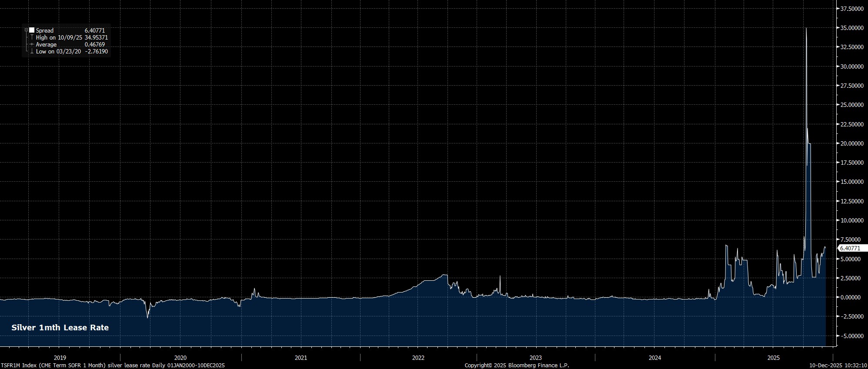Screen dimensions: 868x369
Task: Click the 2020 label on time axis
Action: coord(180,358)
